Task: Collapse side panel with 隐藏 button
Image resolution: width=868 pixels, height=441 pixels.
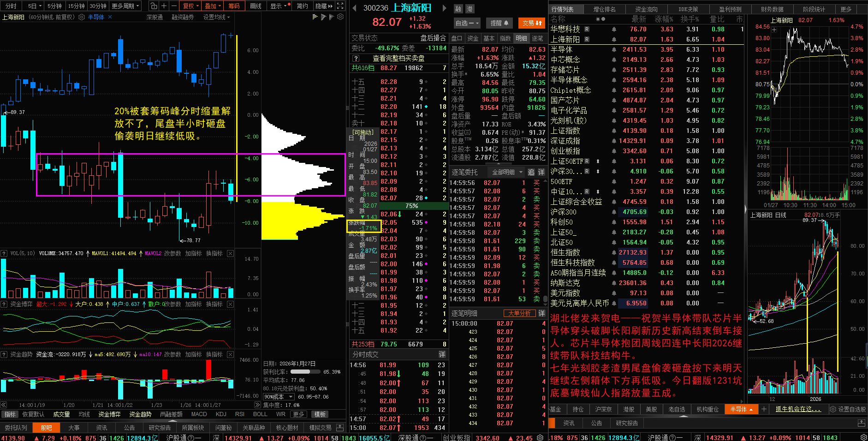Action: (x=324, y=6)
